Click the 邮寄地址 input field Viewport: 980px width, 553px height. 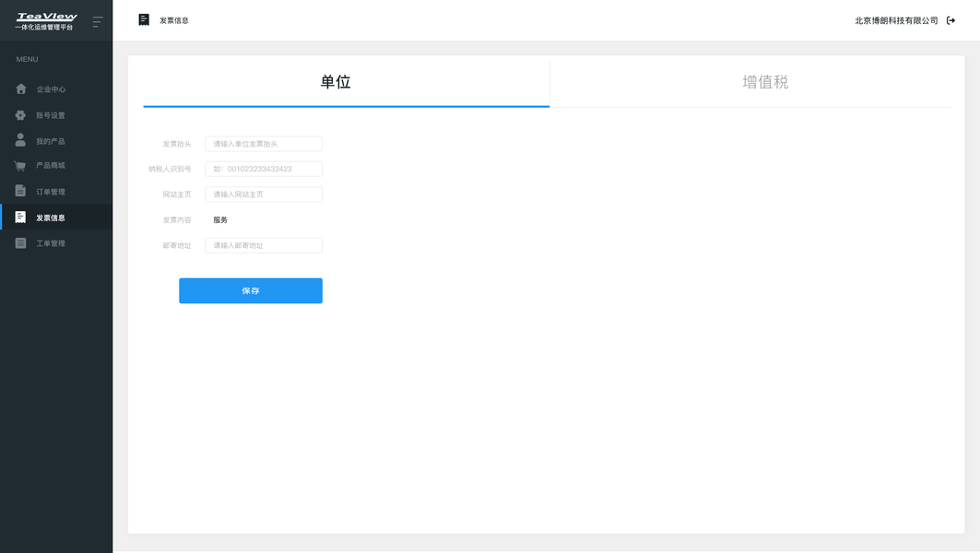click(x=264, y=245)
